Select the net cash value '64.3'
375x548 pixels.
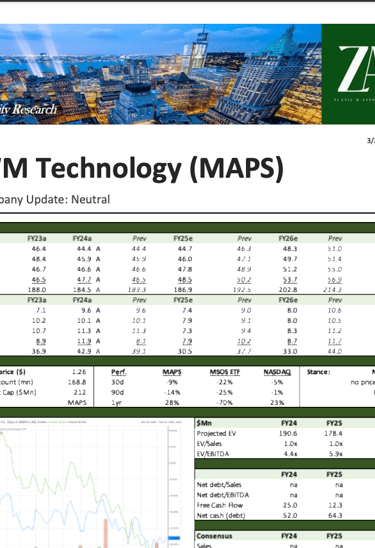(336, 515)
